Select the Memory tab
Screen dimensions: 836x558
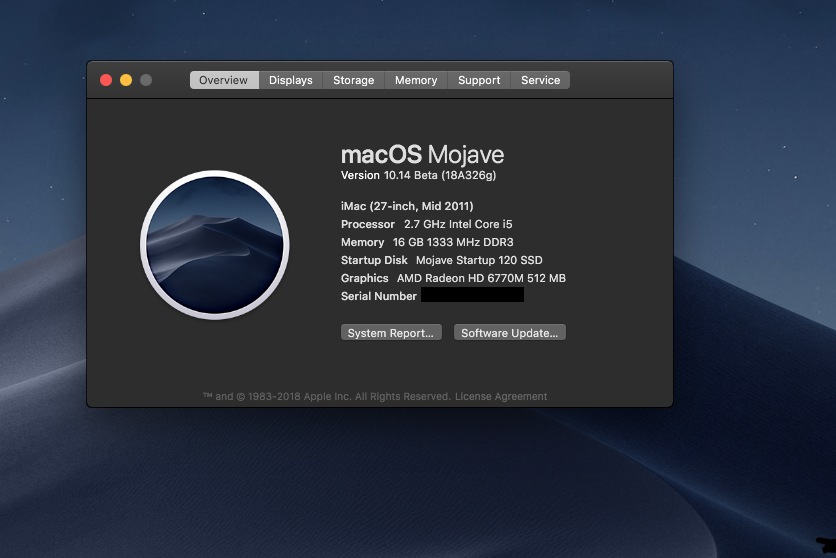[x=416, y=80]
